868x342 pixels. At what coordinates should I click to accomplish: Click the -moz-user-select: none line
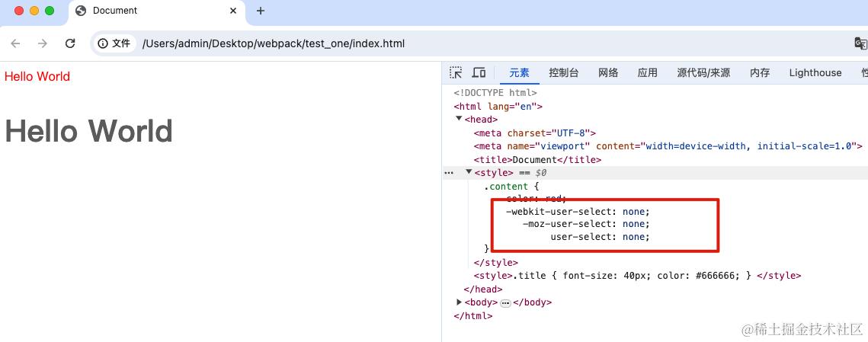(586, 224)
